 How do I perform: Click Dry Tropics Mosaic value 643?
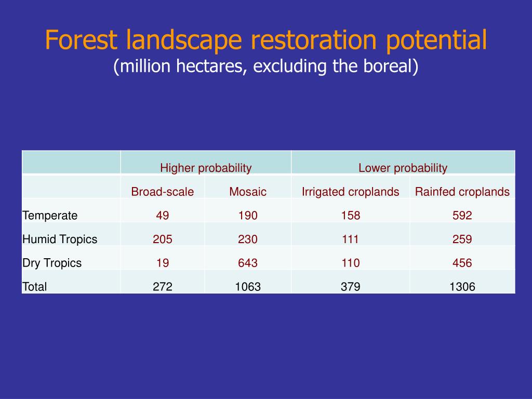(248, 263)
